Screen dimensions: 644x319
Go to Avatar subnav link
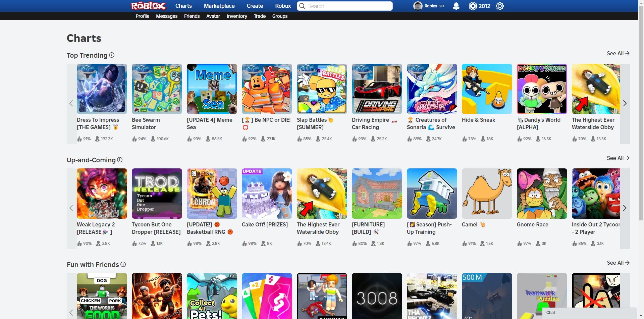[x=213, y=16]
